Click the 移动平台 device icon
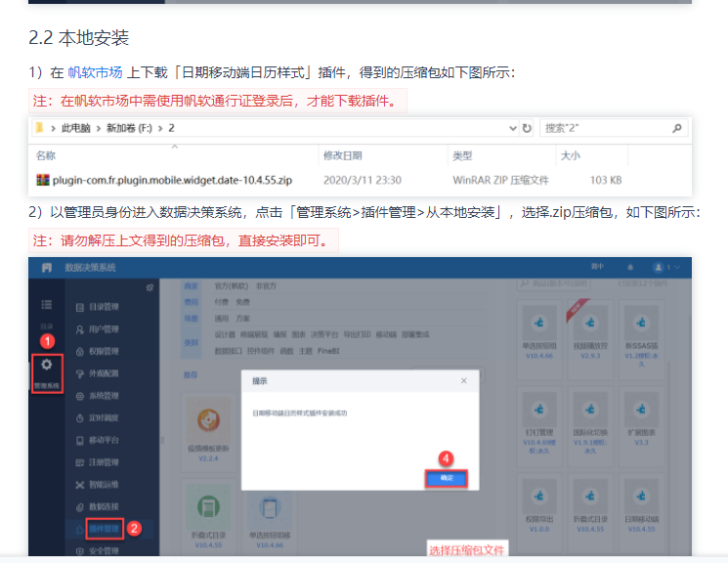 tap(80, 441)
